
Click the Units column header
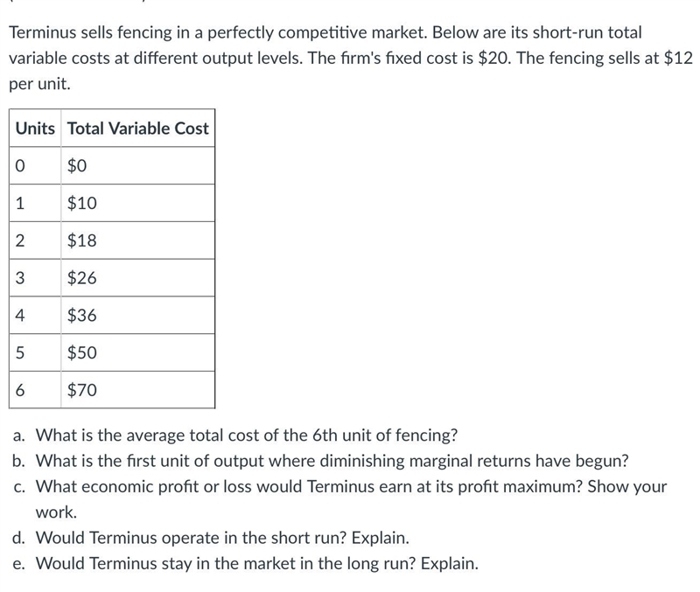tap(35, 128)
